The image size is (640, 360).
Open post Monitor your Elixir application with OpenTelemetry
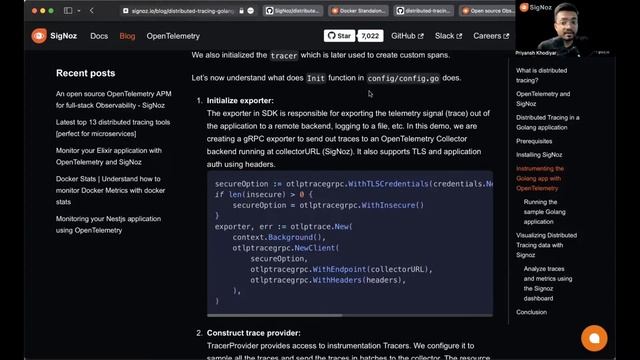click(109, 156)
